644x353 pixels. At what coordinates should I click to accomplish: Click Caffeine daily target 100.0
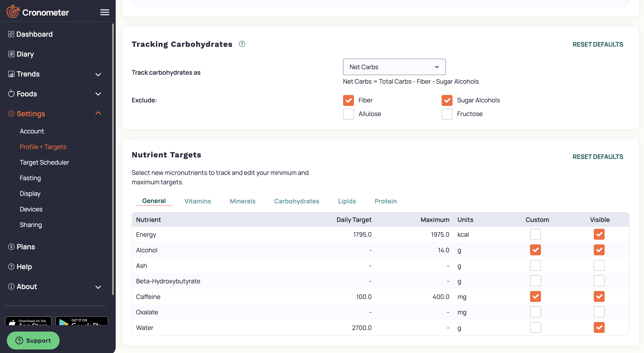click(x=364, y=297)
